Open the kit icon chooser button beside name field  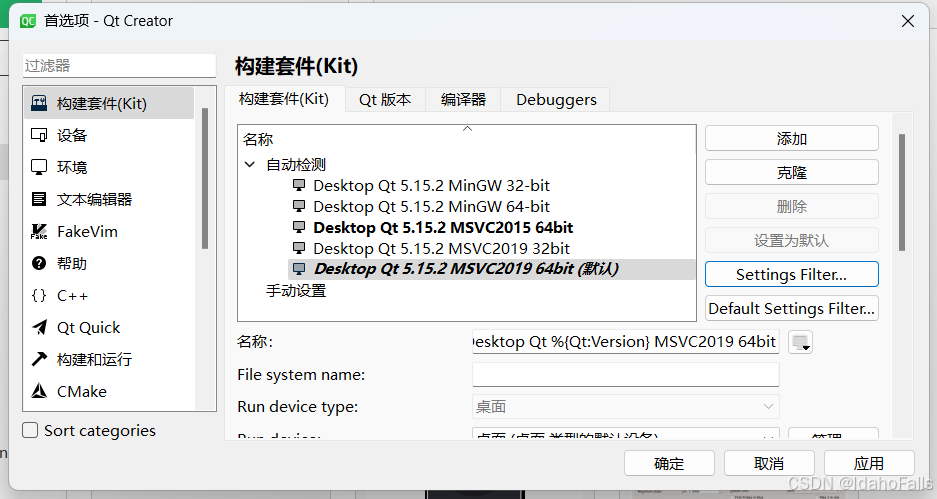point(800,342)
